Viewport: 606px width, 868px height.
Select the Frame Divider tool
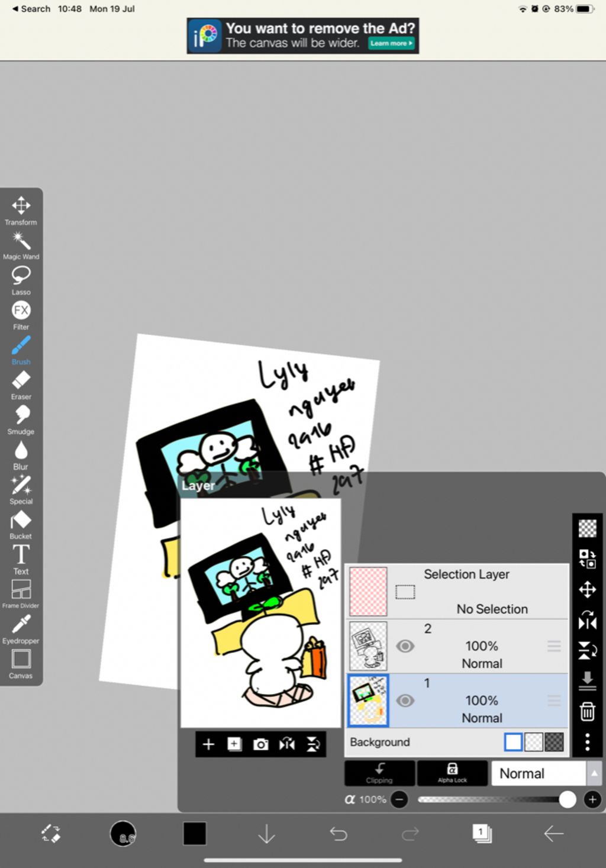(x=21, y=593)
